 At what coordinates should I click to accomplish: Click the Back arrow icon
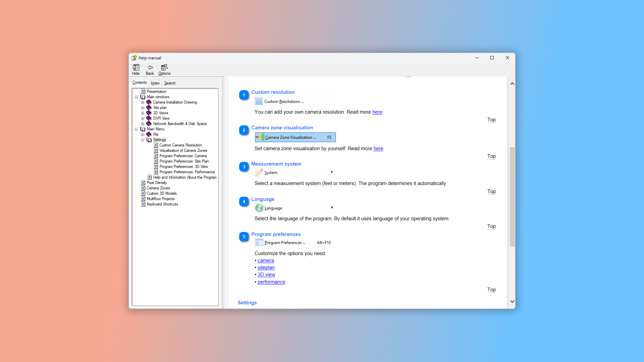[150, 68]
